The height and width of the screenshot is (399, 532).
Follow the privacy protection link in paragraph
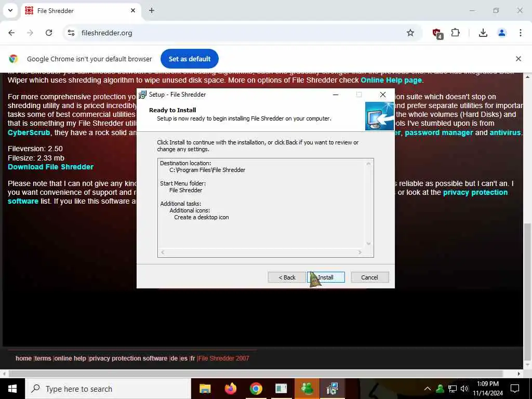coord(475,192)
